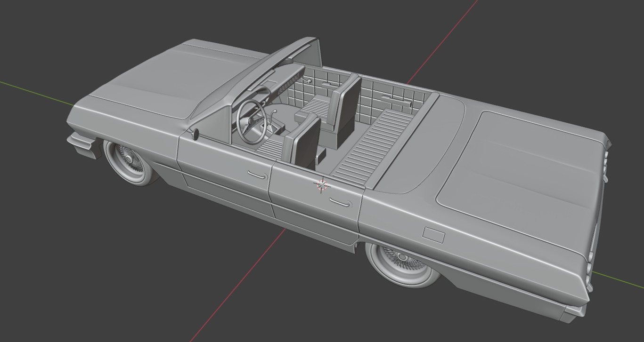The height and width of the screenshot is (342, 644).
Task: Click the 3D cursor crosshair on the door
Action: (322, 185)
